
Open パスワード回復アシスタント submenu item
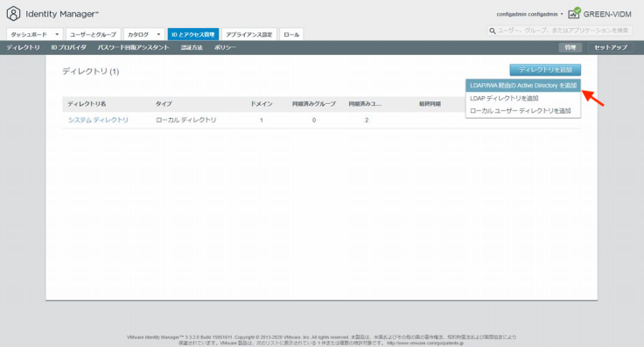tap(133, 47)
